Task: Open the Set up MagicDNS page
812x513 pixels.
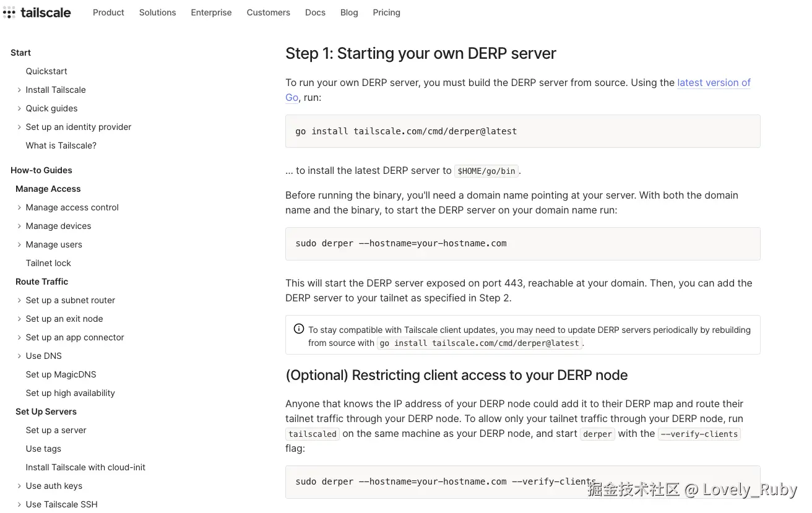Action: pos(61,374)
